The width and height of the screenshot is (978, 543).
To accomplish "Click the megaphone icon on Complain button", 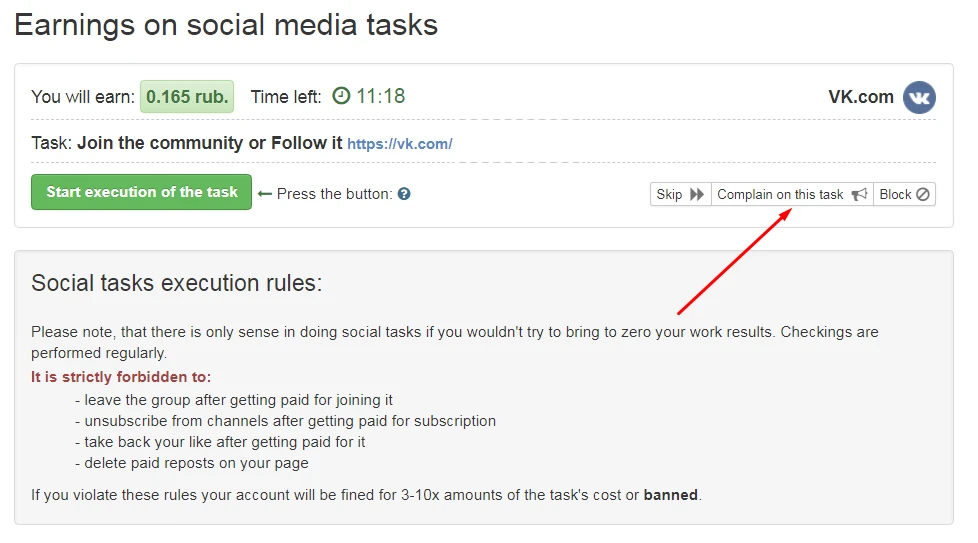I will coord(859,194).
